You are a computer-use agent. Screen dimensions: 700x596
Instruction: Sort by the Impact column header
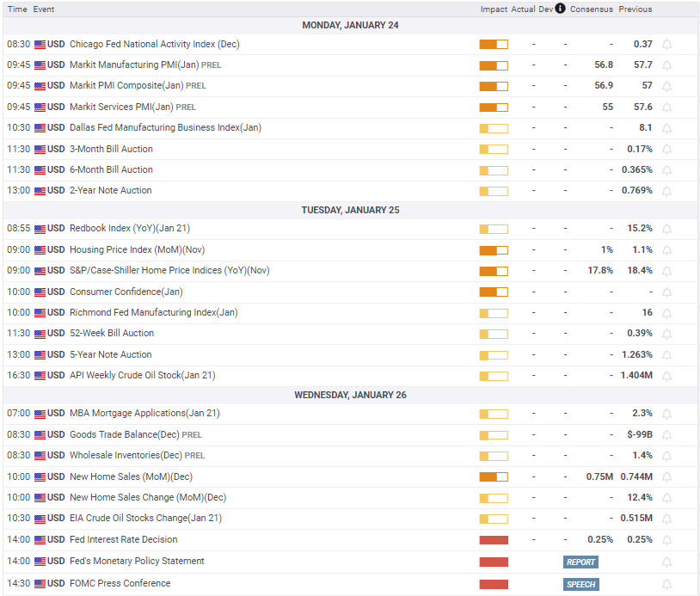pyautogui.click(x=493, y=9)
